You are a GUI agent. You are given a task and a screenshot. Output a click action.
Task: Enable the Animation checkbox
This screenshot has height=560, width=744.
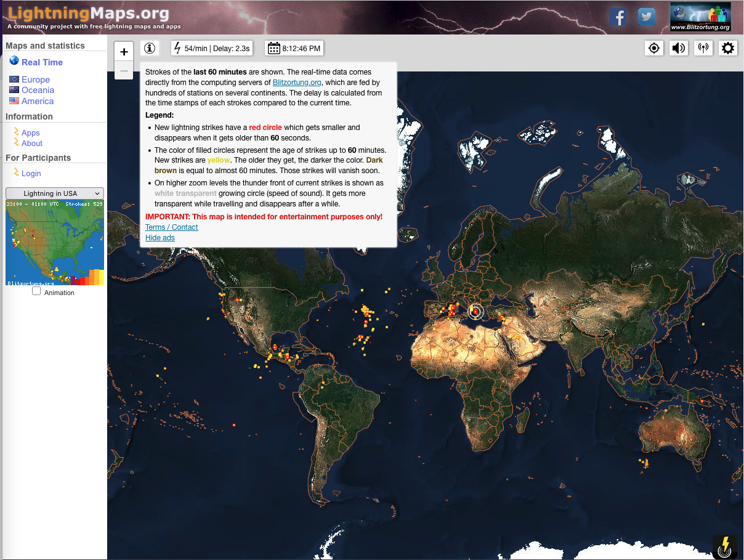[x=36, y=290]
